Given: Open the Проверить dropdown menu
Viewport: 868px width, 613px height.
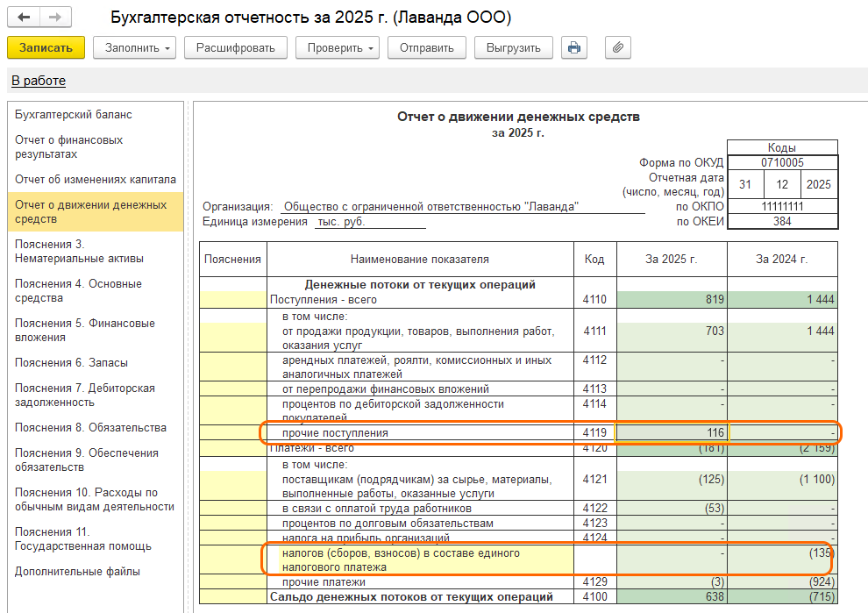Looking at the screenshot, I should [x=337, y=47].
